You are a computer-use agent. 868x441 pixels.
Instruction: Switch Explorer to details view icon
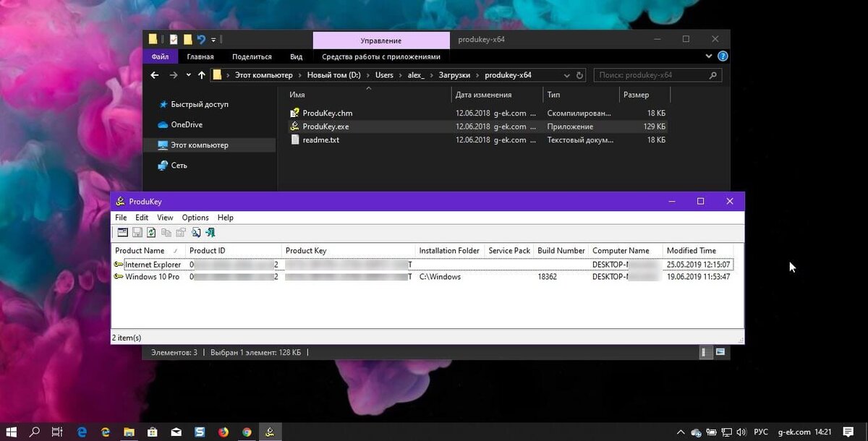pyautogui.click(x=705, y=352)
